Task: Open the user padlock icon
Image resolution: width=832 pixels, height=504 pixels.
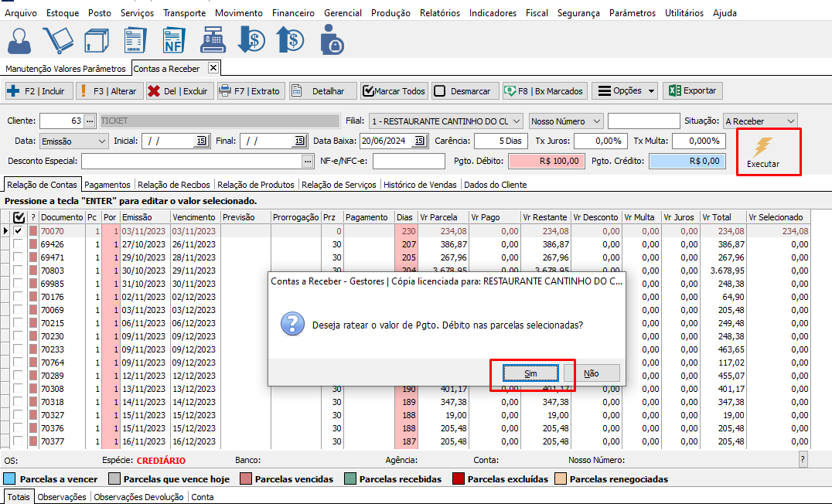Action: tap(331, 40)
